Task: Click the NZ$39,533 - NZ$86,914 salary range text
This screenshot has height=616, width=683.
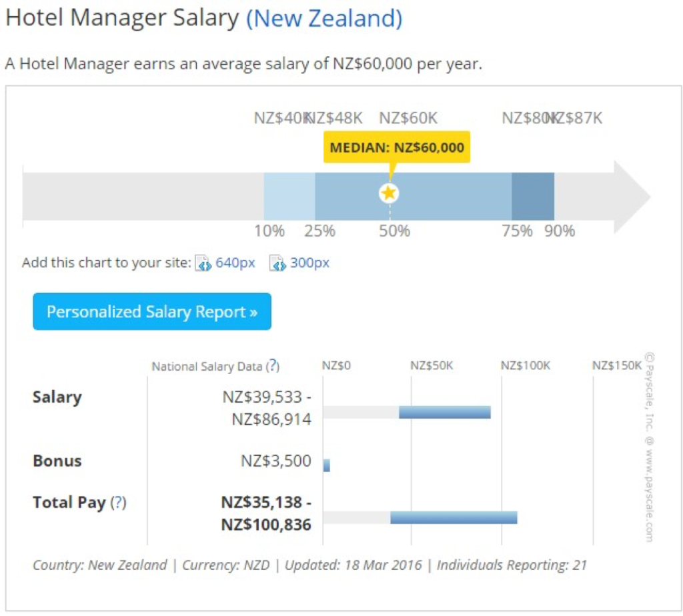Action: [267, 408]
